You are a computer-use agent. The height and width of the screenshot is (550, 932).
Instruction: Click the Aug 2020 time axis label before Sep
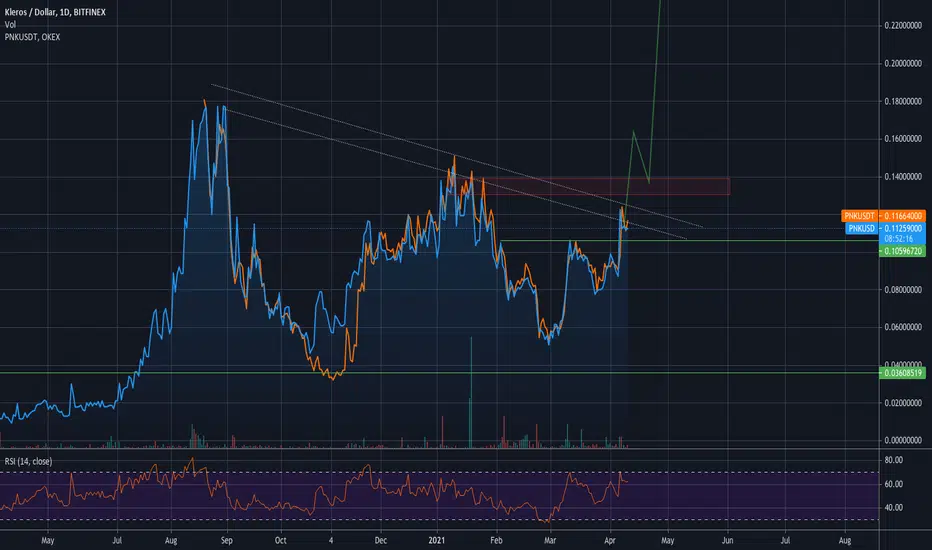click(171, 540)
